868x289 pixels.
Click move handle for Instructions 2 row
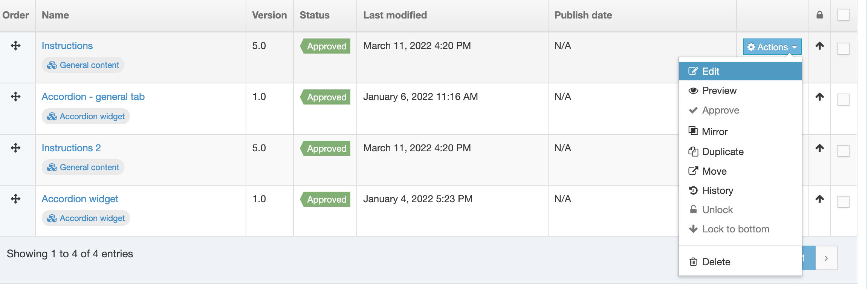[x=15, y=148]
